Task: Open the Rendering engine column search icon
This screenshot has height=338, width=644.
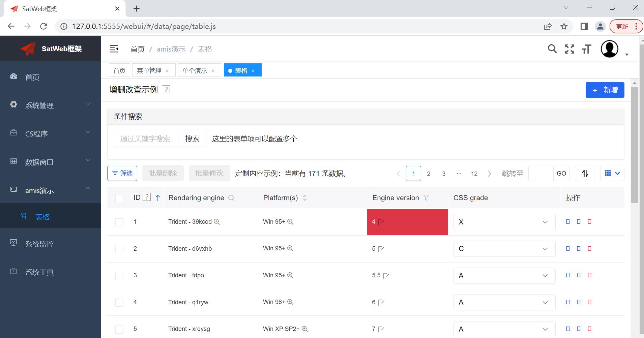Action: point(231,198)
